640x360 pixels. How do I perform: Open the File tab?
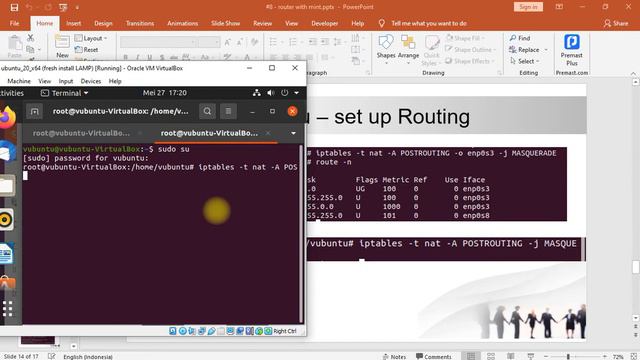click(x=15, y=23)
